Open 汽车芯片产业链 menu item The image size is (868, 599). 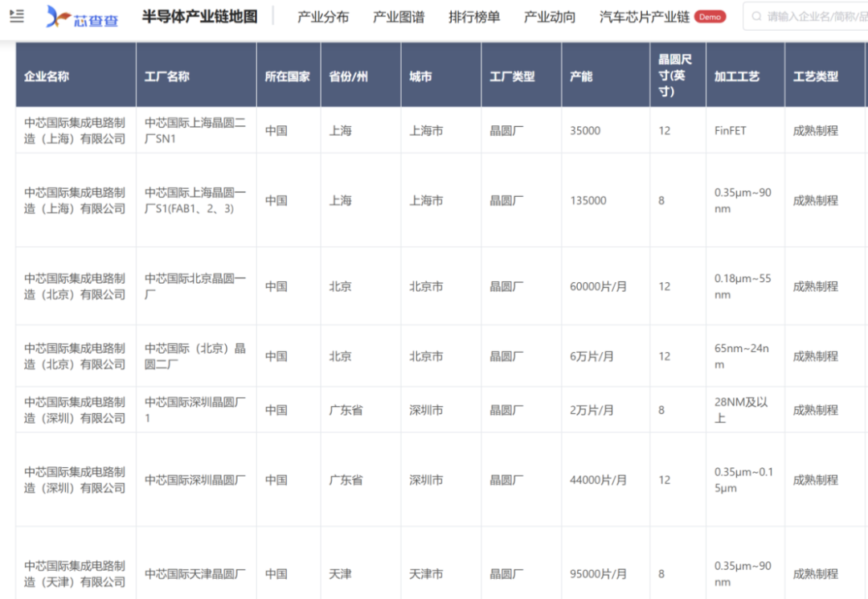[645, 17]
